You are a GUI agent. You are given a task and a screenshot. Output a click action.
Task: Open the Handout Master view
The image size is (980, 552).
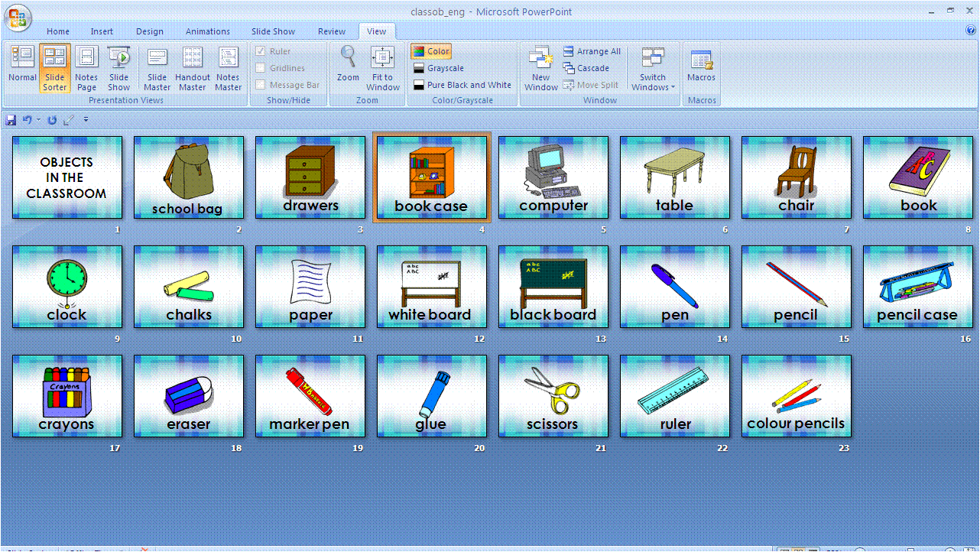pyautogui.click(x=193, y=68)
